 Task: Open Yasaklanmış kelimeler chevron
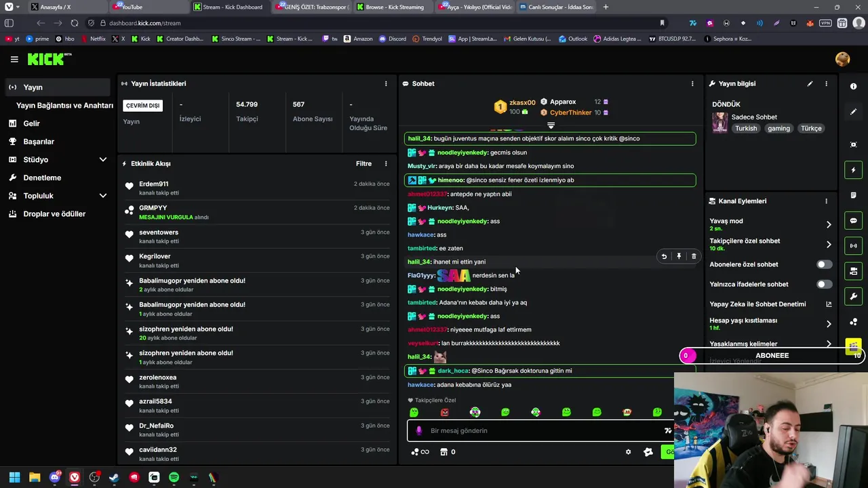[828, 344]
